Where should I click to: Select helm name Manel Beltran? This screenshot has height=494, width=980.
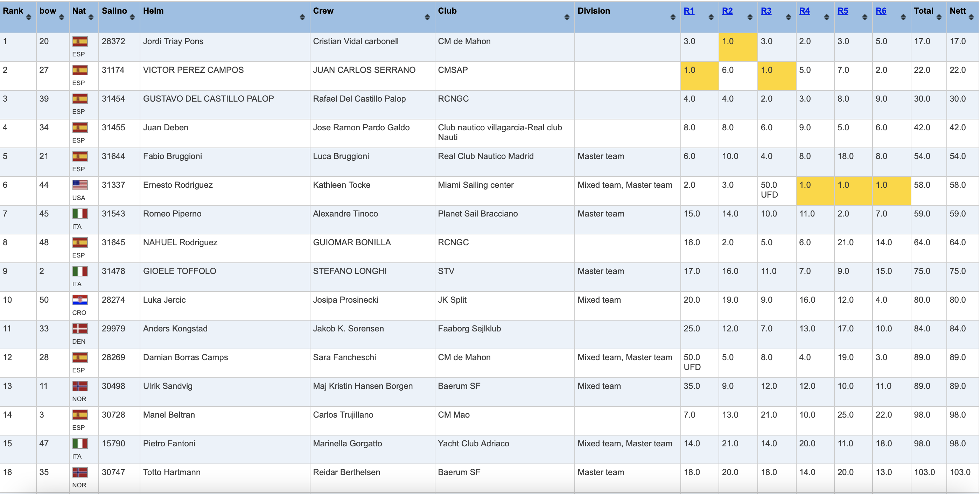point(169,415)
